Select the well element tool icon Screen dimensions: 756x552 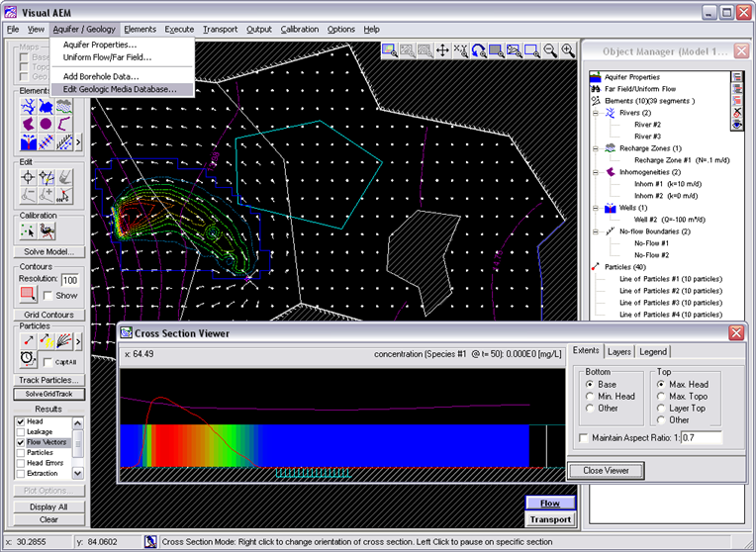tap(29, 142)
